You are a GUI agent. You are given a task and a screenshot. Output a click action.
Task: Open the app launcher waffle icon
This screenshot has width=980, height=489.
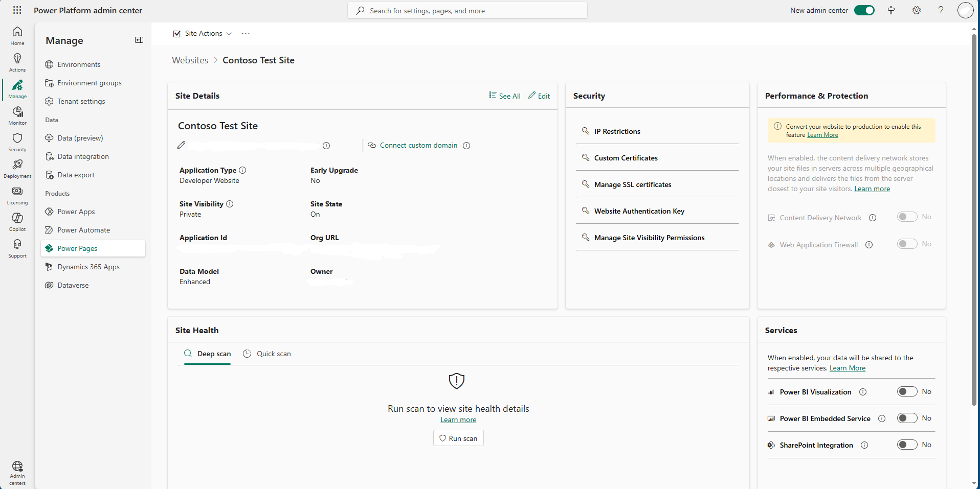[x=17, y=10]
